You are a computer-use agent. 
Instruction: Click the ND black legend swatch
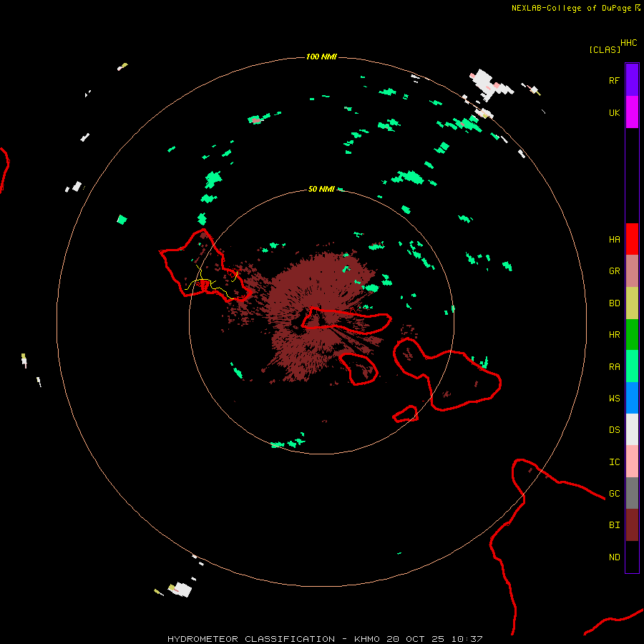click(x=632, y=557)
